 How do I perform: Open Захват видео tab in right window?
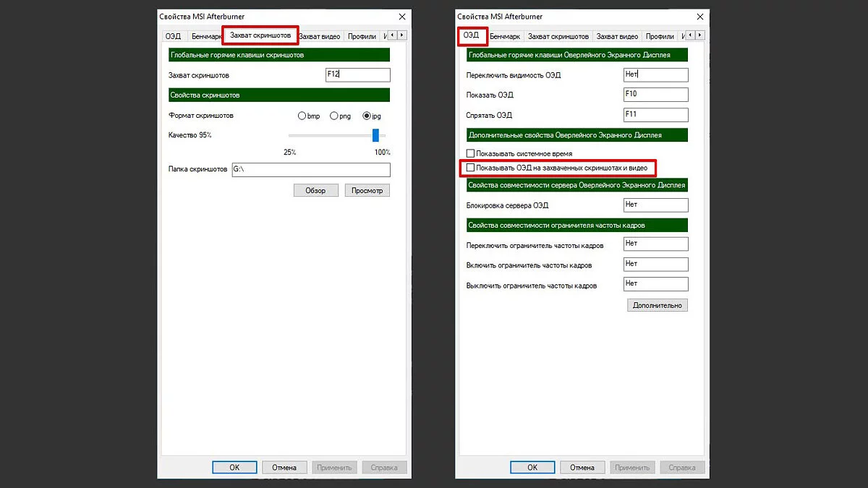pyautogui.click(x=617, y=36)
